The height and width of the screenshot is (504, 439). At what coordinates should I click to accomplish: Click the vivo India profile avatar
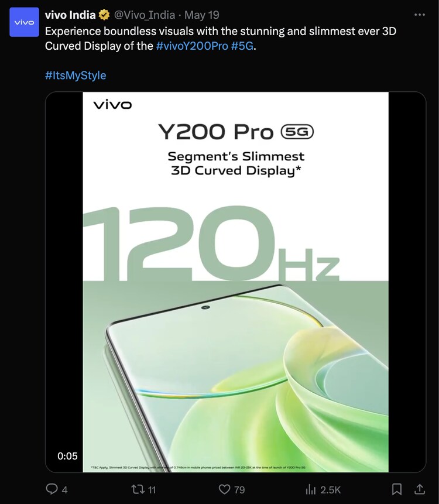pos(24,22)
